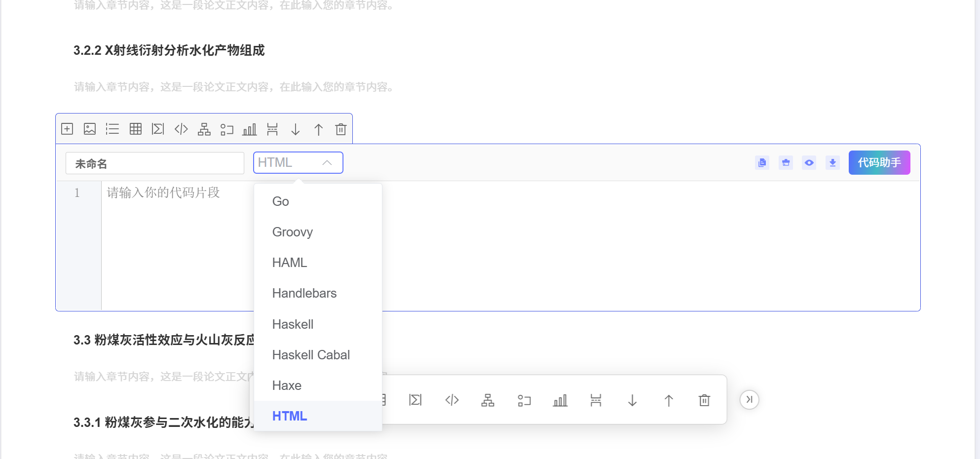Select the Go language option
980x459 pixels.
tap(280, 201)
